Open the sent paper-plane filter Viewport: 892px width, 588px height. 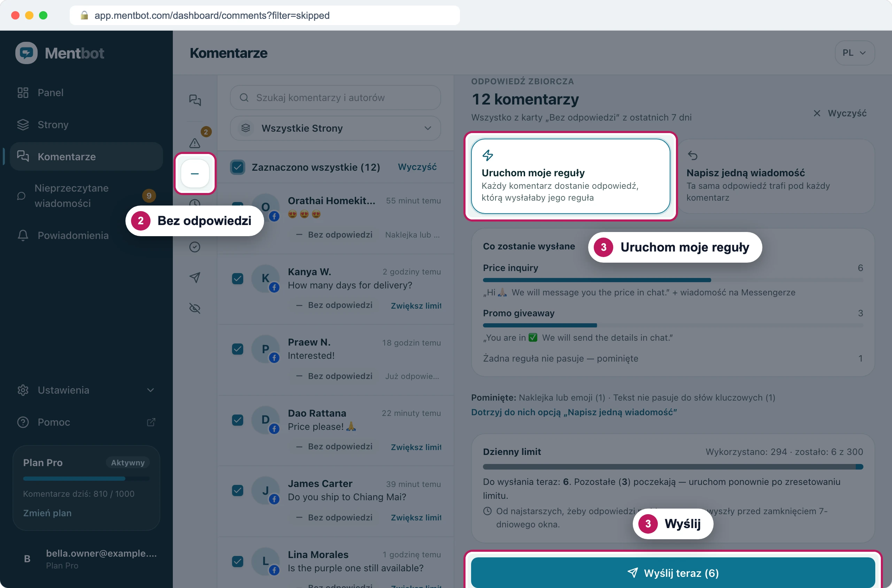195,278
